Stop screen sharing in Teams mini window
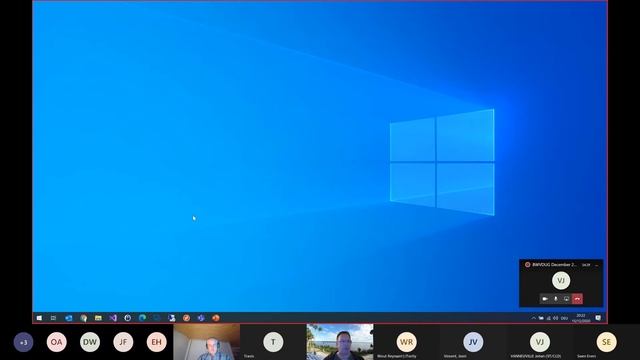Viewport: 640px width, 360px height. [x=567, y=299]
